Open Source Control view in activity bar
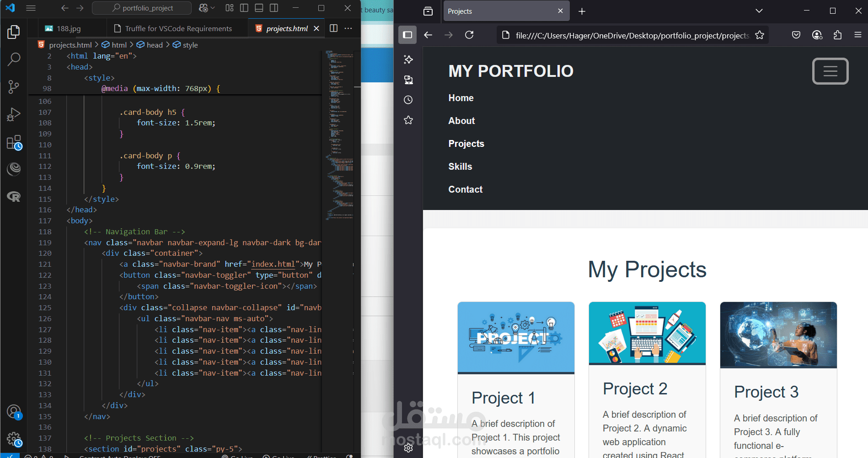This screenshot has width=868, height=458. 14,86
